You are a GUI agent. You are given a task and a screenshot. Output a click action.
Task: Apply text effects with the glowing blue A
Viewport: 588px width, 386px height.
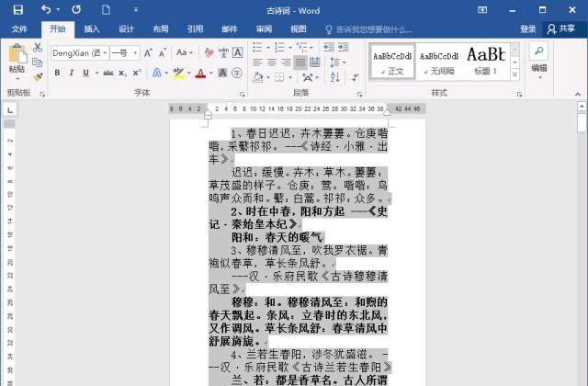point(157,73)
